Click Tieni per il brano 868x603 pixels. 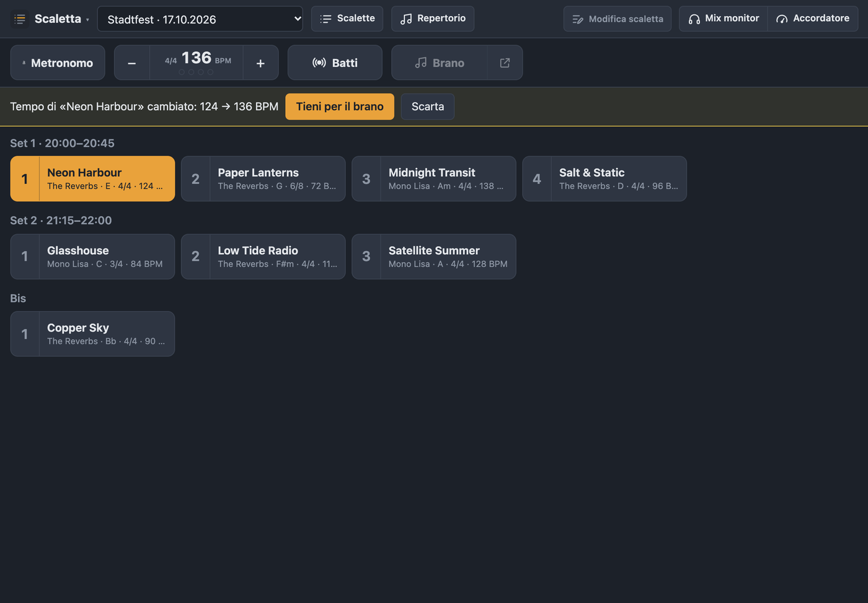coord(340,107)
